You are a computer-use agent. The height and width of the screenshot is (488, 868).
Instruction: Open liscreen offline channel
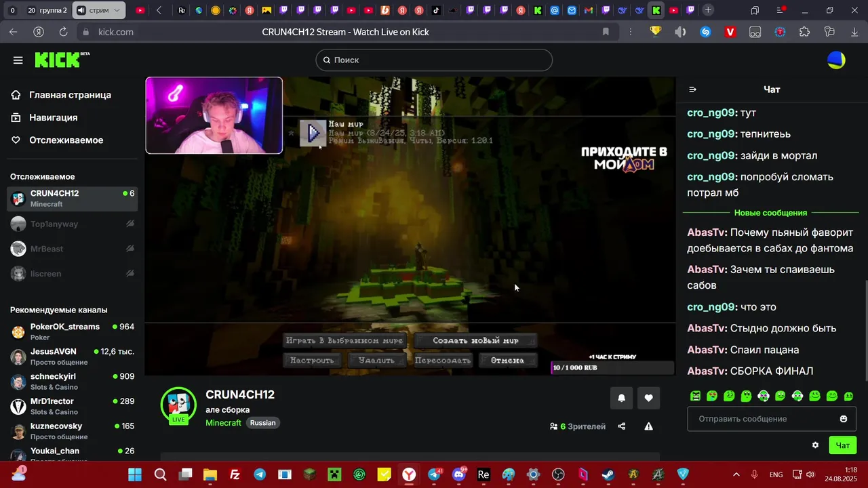[72, 274]
